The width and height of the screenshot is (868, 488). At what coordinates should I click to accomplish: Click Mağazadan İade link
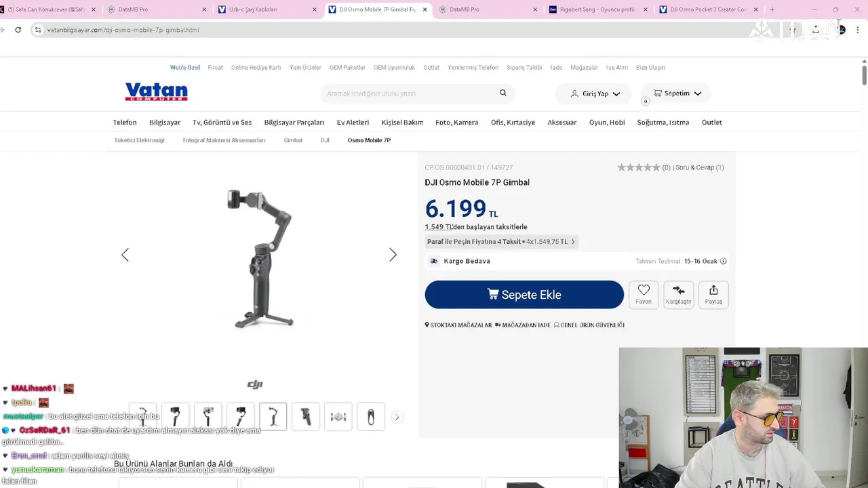click(523, 325)
